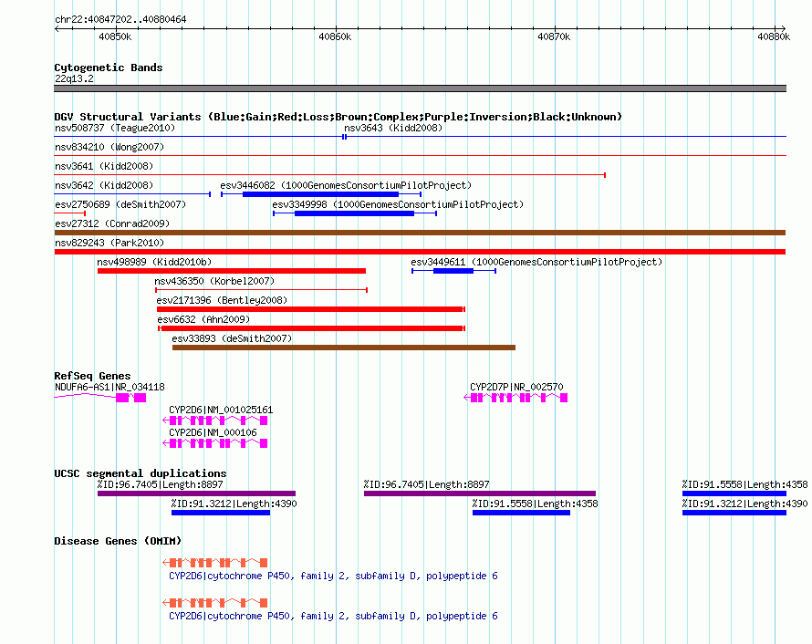The image size is (812, 644).
Task: Select rightmost blue 91.3212 Length:4390 bar
Action: tap(734, 513)
